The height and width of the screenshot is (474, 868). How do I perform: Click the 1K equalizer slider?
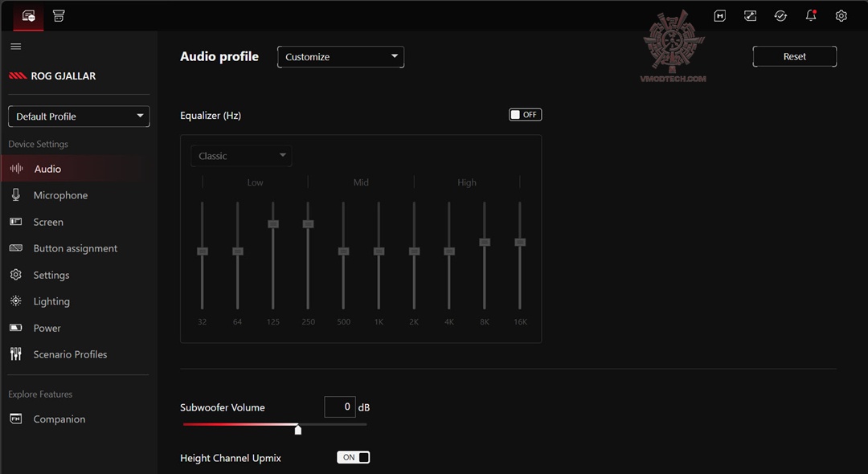[x=379, y=251]
